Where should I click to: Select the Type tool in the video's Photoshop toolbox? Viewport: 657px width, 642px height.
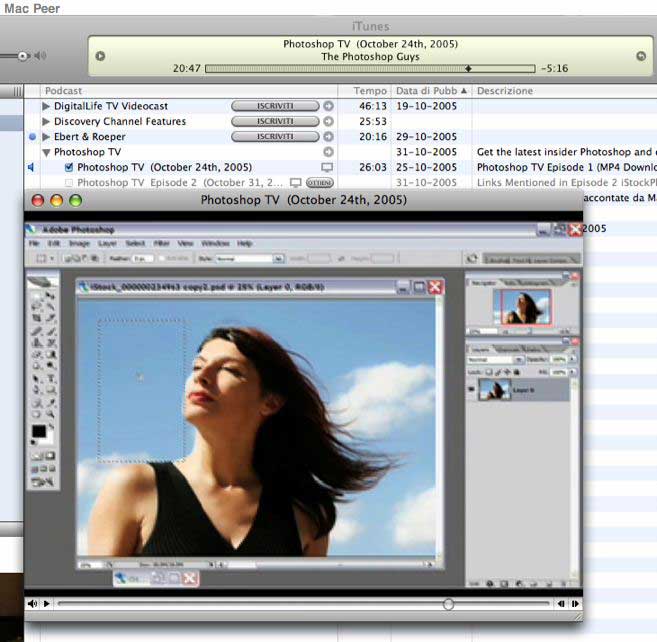pos(51,378)
